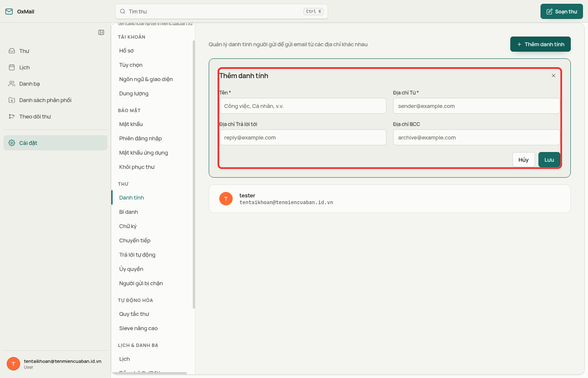Open Trả lời tự động settings
588x378 pixels.
click(x=152, y=255)
